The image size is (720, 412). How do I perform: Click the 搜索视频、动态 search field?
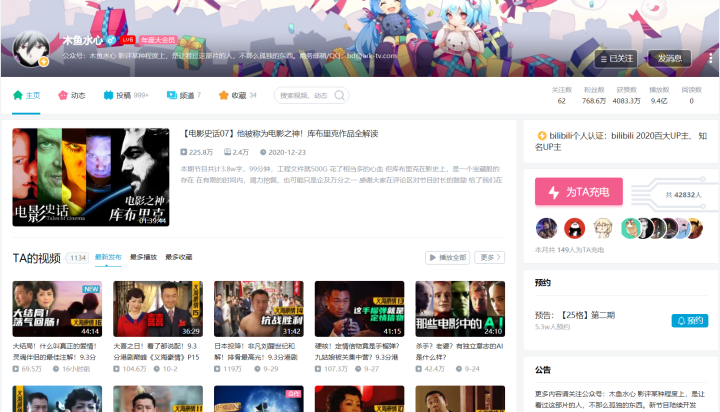pyautogui.click(x=307, y=96)
